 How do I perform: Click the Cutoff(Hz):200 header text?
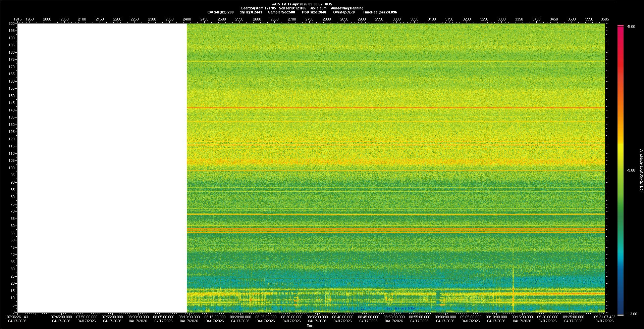(x=220, y=12)
